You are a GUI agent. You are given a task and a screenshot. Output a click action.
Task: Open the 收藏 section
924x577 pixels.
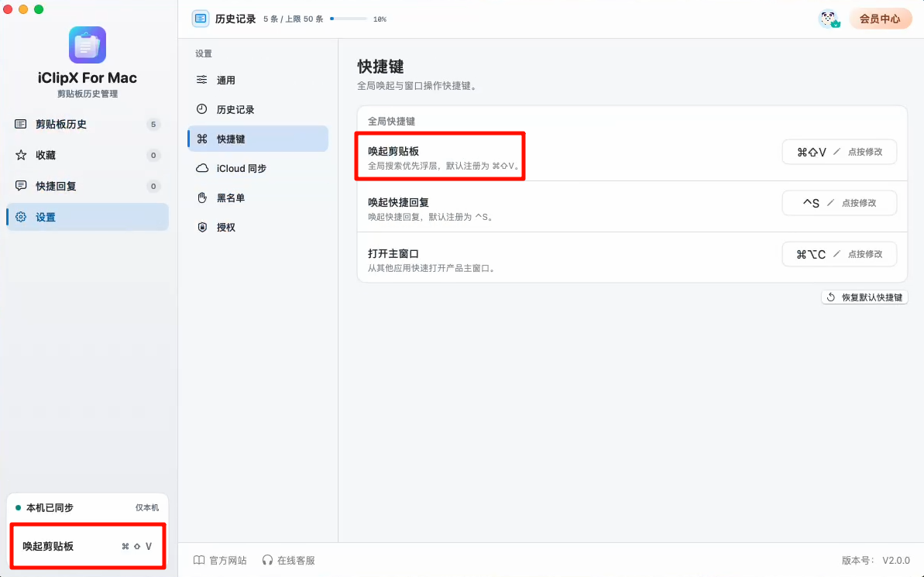88,155
